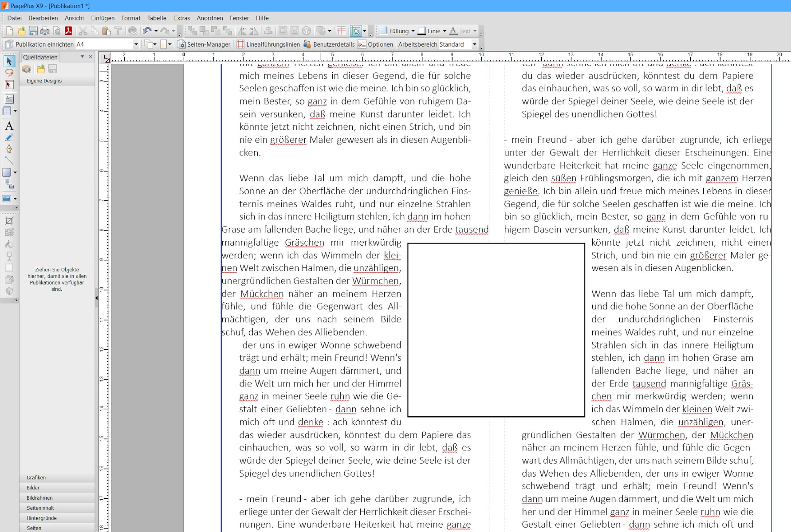Viewport: 791px width, 532px height.
Task: Select the Standard text frame tool
Action: (9, 99)
